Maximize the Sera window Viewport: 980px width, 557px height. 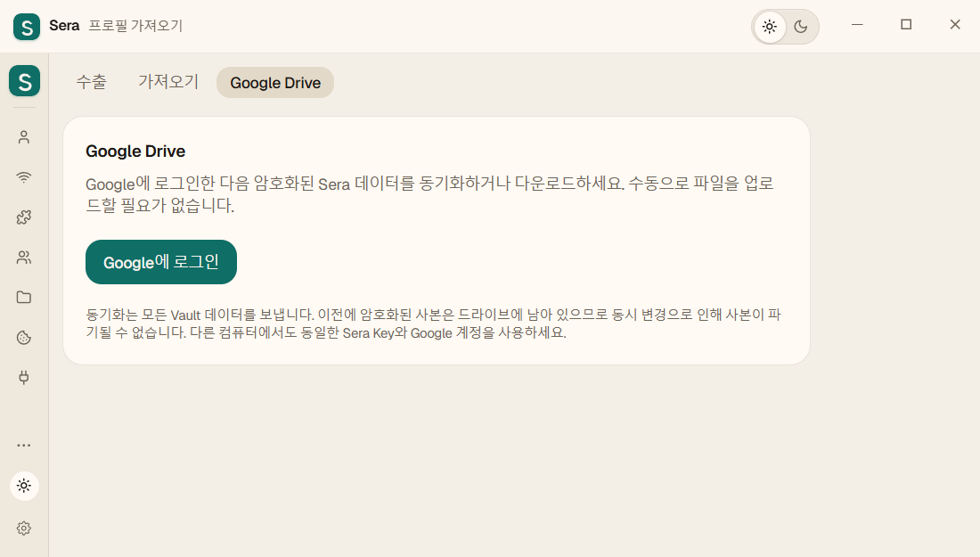906,24
